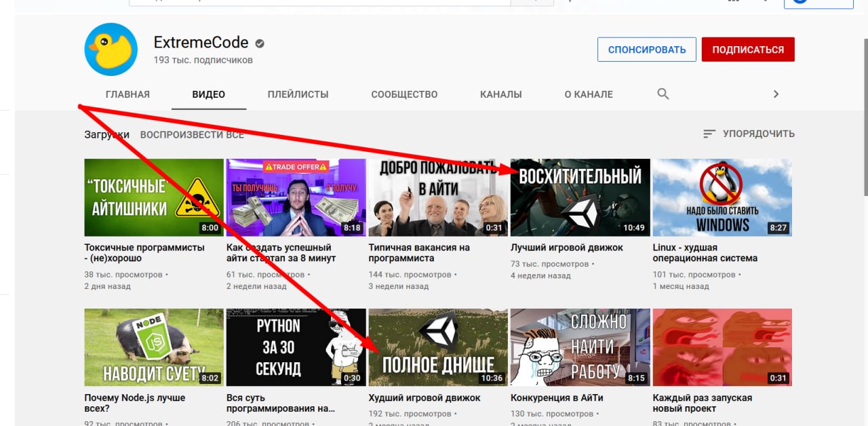Click the 10:49 duration badge
The image size is (868, 426).
point(634,228)
